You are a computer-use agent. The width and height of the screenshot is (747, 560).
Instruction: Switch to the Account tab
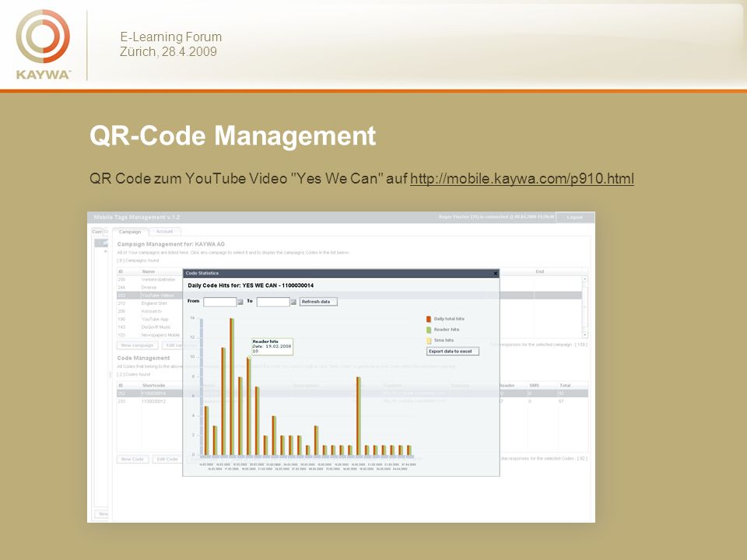165,232
